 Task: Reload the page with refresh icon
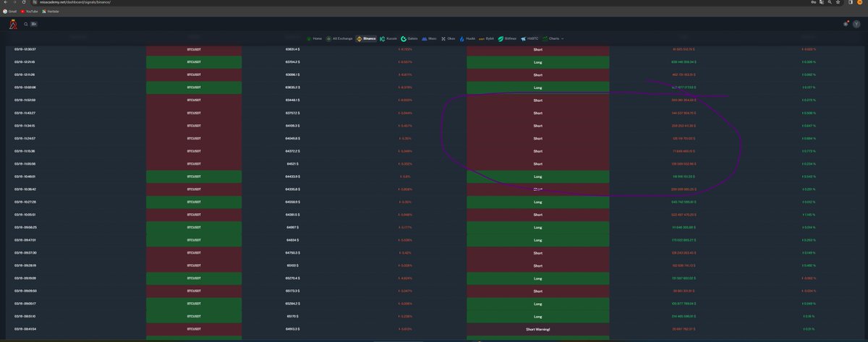coord(23,2)
